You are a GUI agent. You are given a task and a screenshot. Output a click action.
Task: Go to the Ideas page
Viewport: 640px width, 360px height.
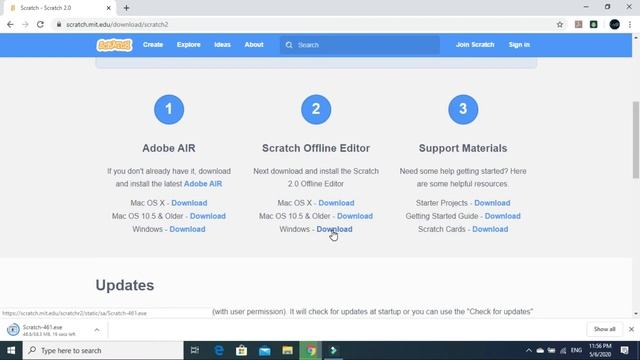click(222, 45)
